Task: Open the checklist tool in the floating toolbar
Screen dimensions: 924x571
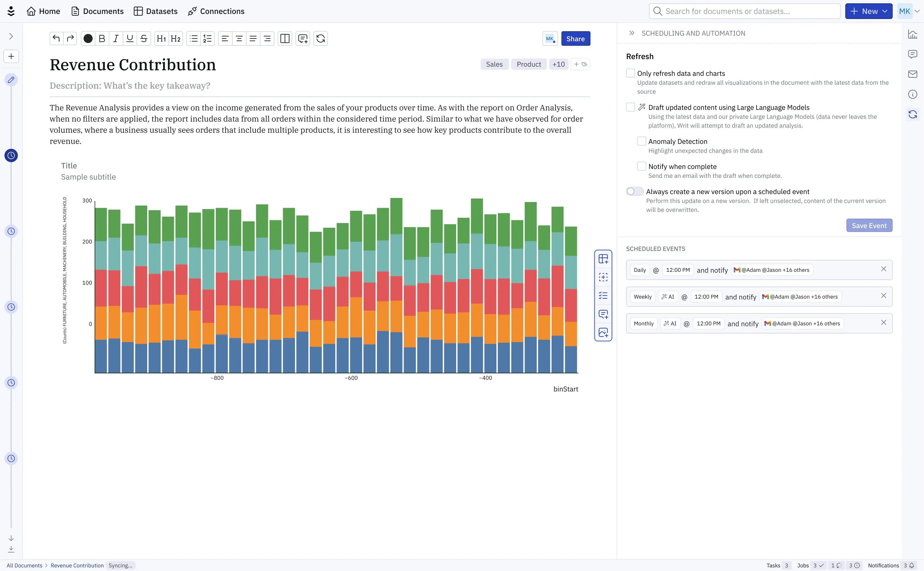Action: pos(603,295)
